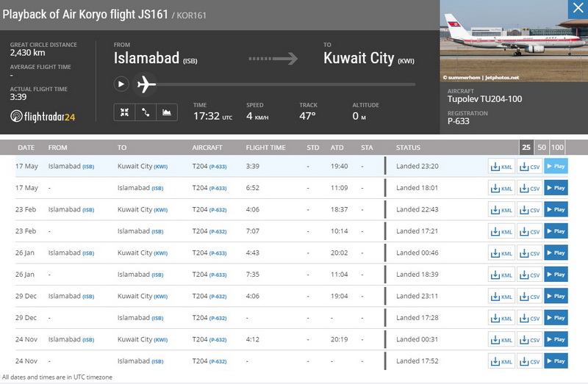The image size is (588, 384).
Task: Click the collapse map view icon
Action: (124, 112)
